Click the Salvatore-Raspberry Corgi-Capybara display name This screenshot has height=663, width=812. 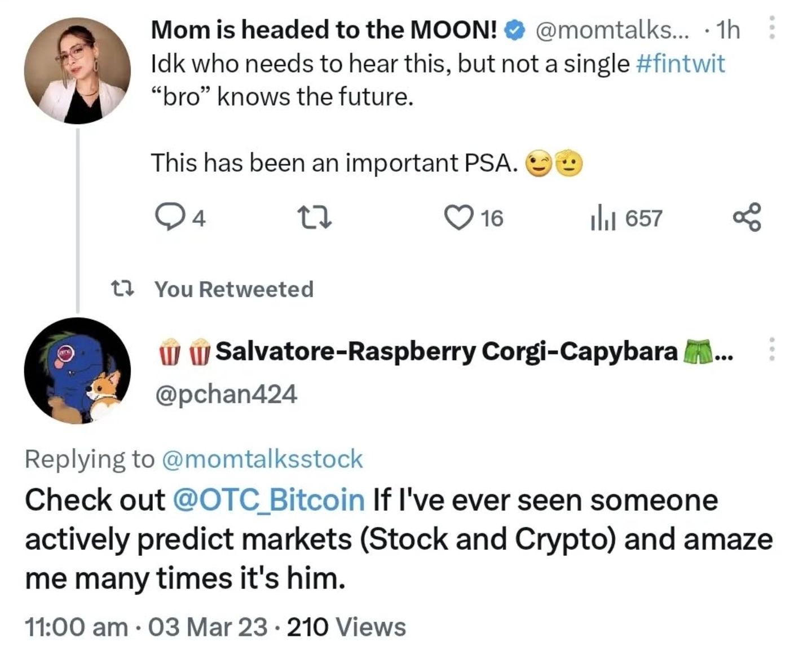point(445,351)
